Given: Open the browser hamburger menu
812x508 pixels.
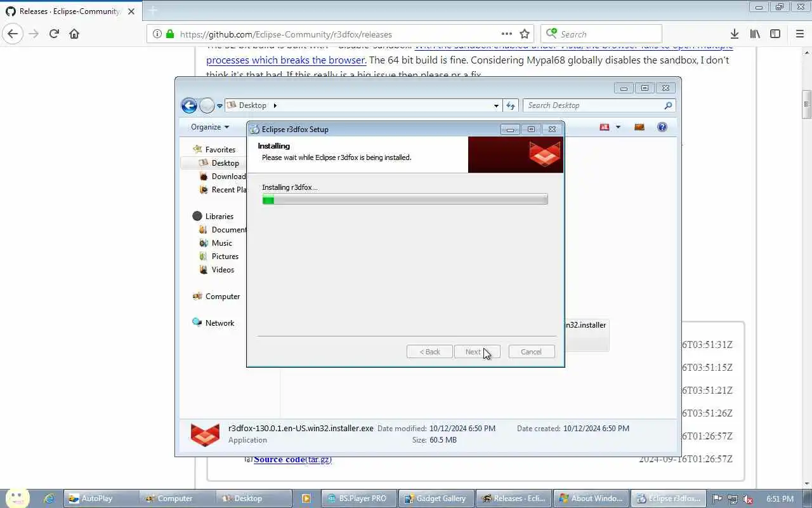Looking at the screenshot, I should pos(799,34).
